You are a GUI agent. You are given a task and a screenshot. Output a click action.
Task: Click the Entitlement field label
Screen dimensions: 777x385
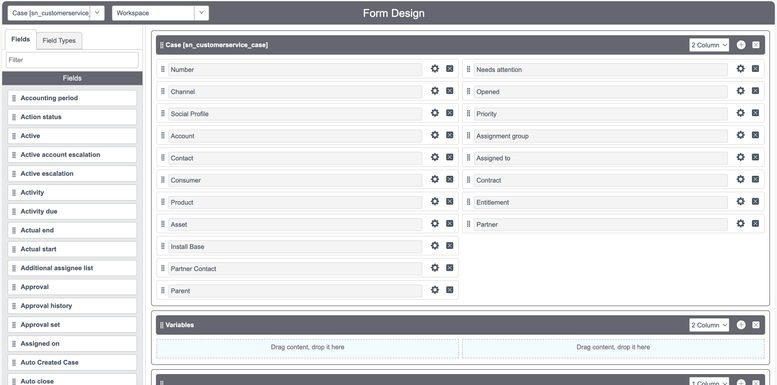point(493,202)
